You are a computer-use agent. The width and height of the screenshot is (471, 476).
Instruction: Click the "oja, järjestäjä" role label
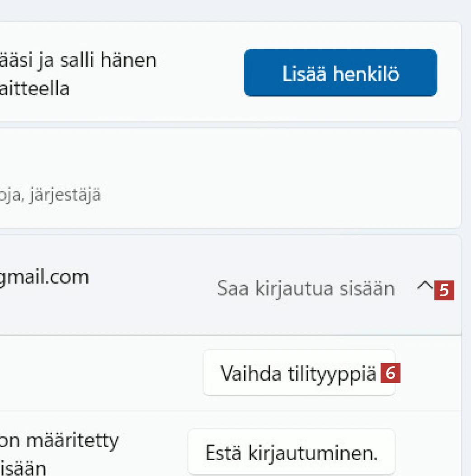pos(50,196)
